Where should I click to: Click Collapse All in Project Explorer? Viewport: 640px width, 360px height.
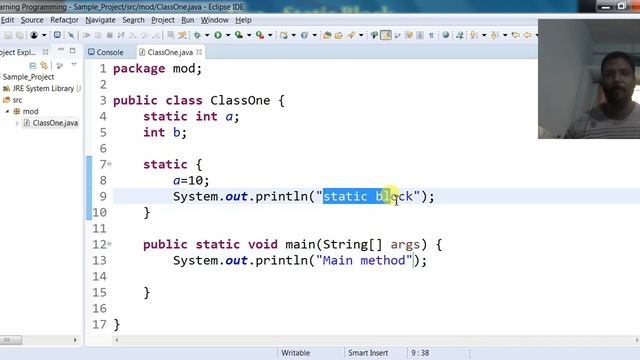(x=33, y=65)
